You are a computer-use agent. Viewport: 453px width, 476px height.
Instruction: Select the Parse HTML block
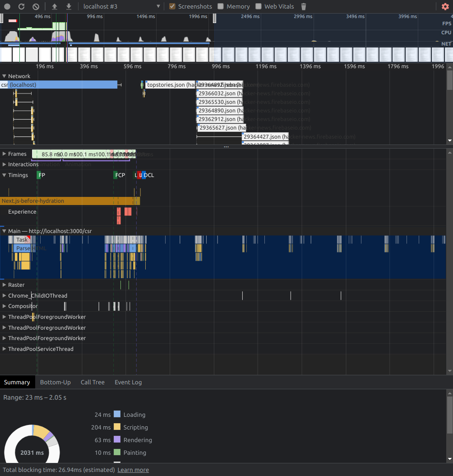pyautogui.click(x=23, y=248)
